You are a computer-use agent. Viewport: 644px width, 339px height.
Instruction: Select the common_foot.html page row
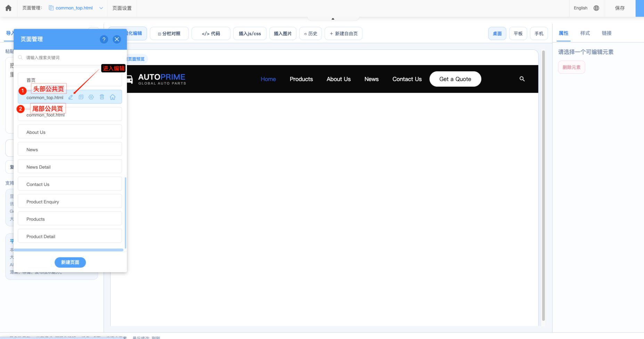70,114
